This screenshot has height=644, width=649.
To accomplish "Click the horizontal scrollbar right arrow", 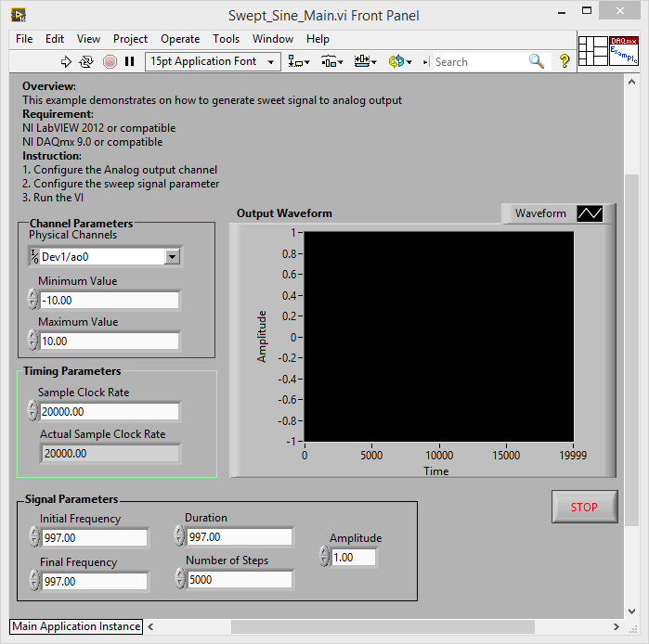I will click(617, 626).
